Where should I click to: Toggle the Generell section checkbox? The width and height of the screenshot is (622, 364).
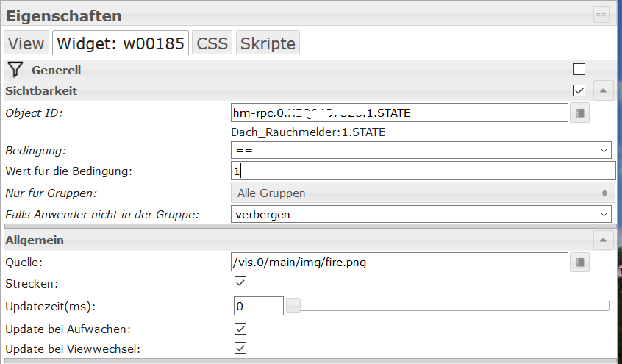tap(579, 70)
